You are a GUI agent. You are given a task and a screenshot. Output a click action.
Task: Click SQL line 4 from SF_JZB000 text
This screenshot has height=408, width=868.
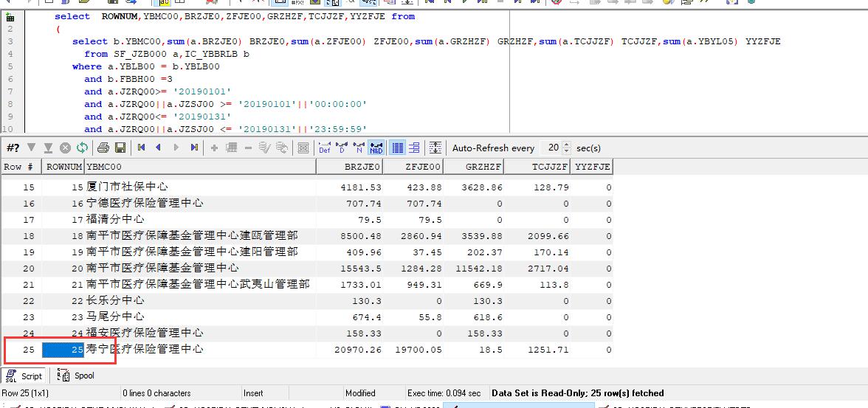[x=167, y=55]
